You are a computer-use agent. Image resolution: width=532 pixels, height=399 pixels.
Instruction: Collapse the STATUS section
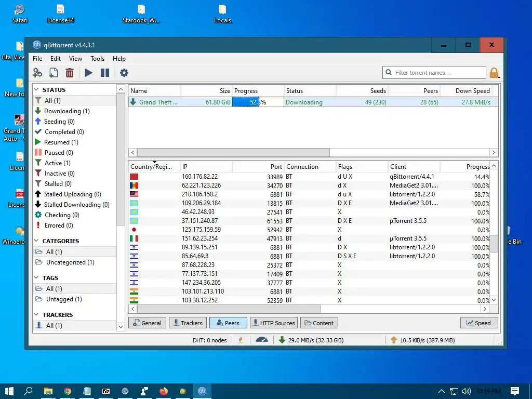(36, 89)
